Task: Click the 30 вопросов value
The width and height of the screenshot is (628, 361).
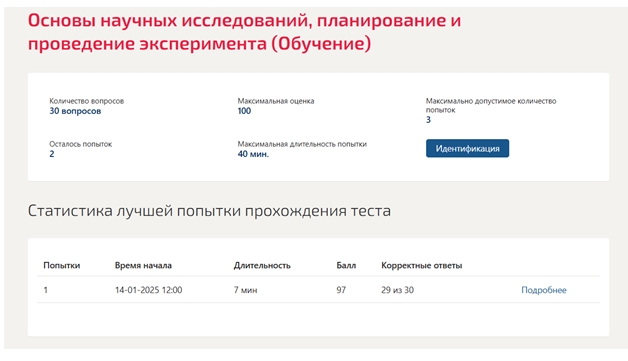Action: 75,111
